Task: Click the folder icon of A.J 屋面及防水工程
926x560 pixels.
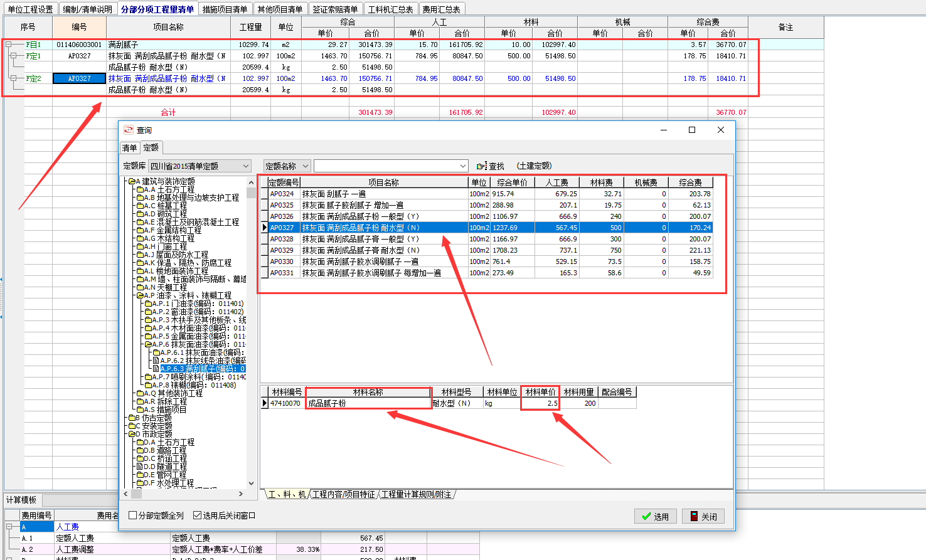Action: pos(141,255)
